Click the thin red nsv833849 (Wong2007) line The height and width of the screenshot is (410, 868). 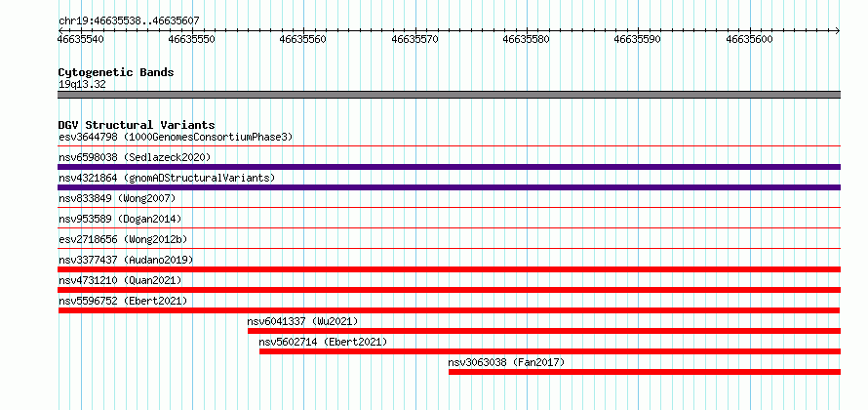pos(449,208)
